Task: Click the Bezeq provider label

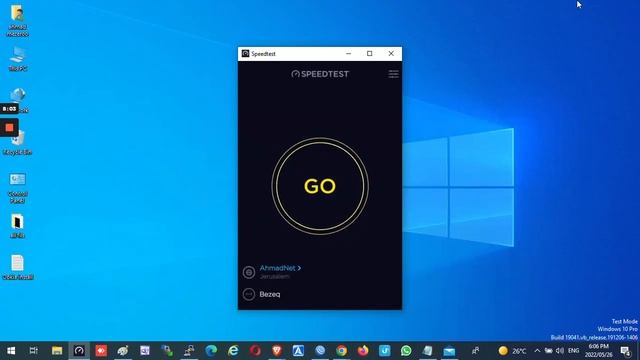Action: click(x=270, y=294)
